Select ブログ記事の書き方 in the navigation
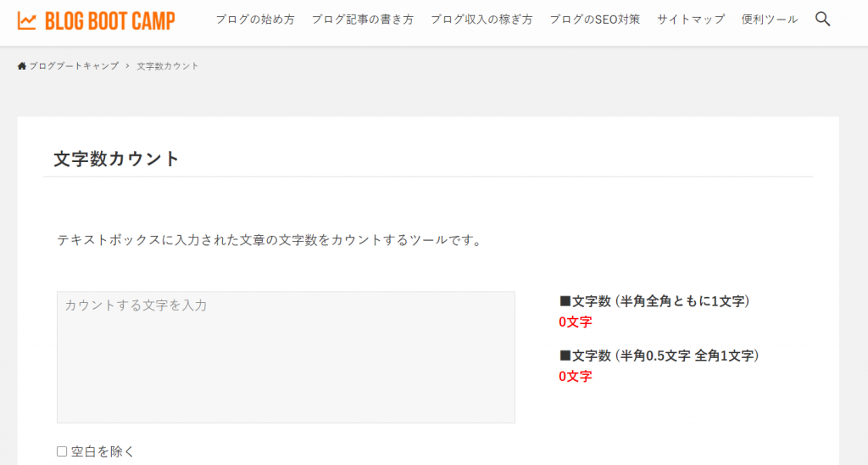The height and width of the screenshot is (465, 868). [362, 20]
